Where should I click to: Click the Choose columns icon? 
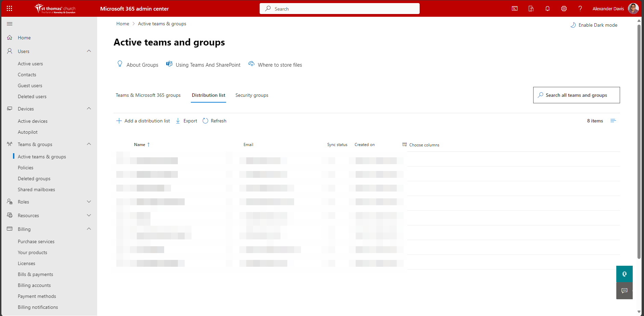405,145
